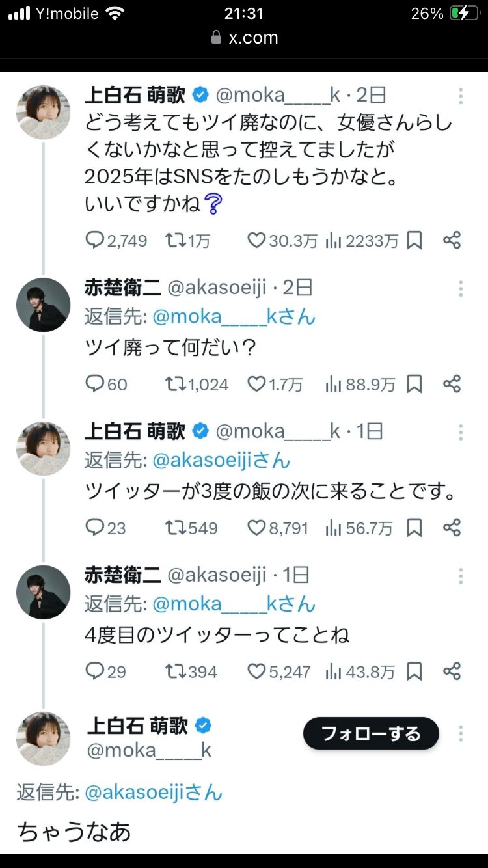Share the tweet with 56.7万 views

click(452, 528)
